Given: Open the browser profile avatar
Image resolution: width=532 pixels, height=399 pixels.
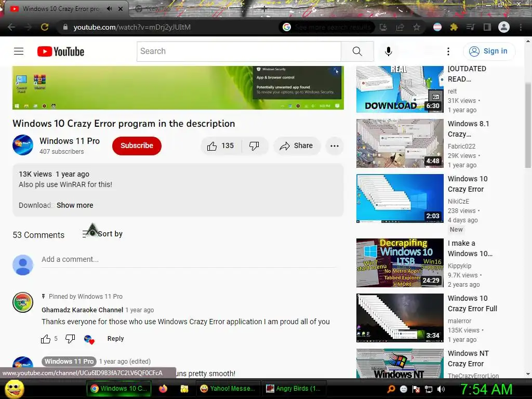Looking at the screenshot, I should 504,27.
